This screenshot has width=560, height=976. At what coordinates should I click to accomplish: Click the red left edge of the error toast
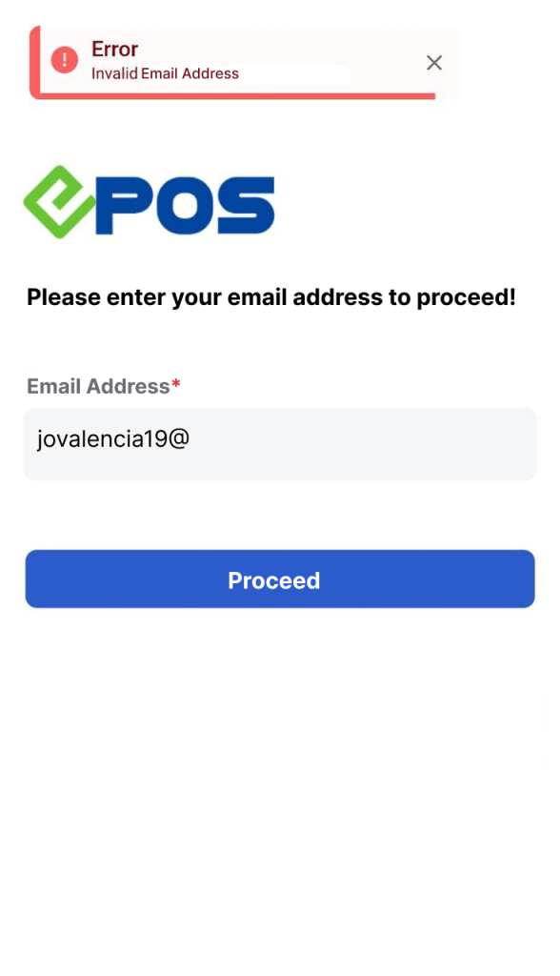point(34,62)
